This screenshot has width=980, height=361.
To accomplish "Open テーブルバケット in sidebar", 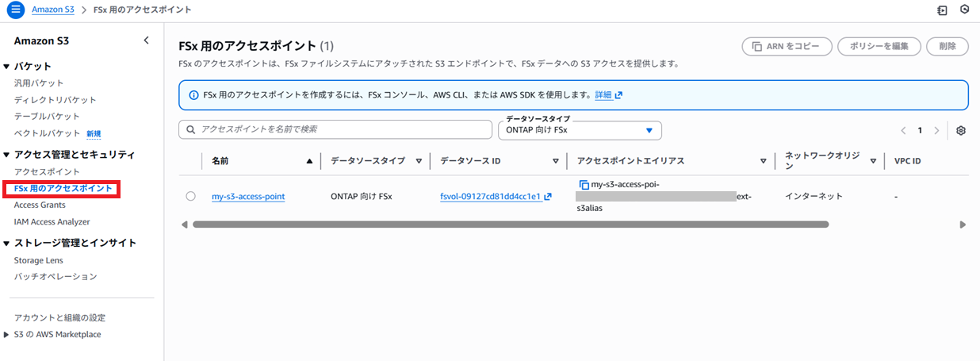I will (x=47, y=117).
